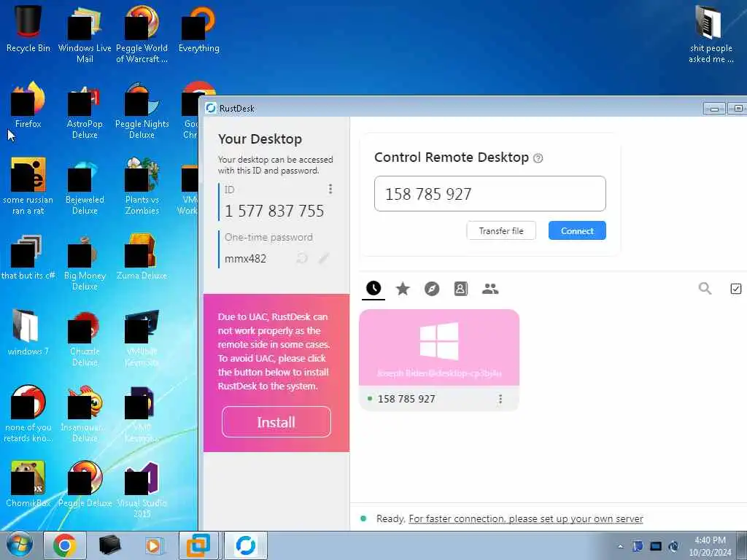Open the Address Book tab
The width and height of the screenshot is (747, 560).
[461, 289]
